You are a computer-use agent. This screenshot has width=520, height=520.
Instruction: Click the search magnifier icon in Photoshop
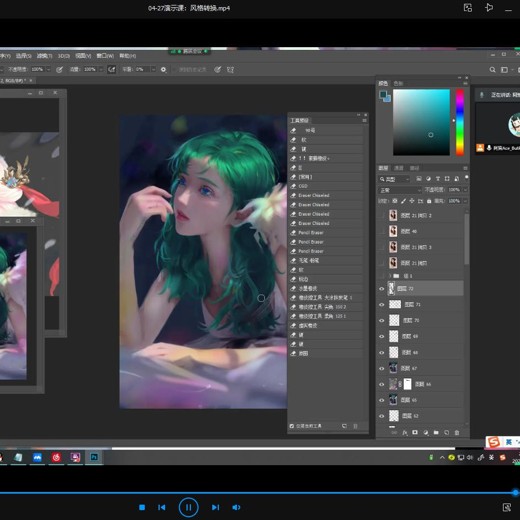(492, 70)
